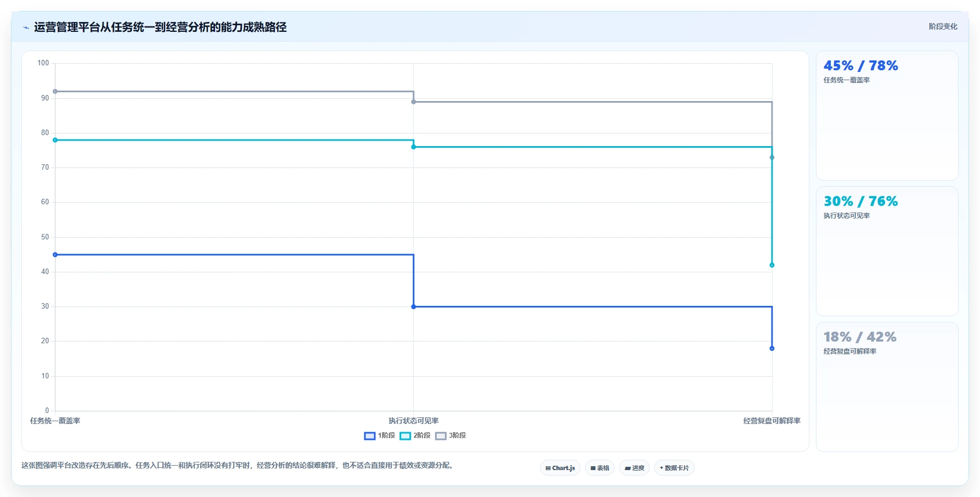The height and width of the screenshot is (497, 980).
Task: Select the 18% / 42% value card
Action: coord(887,387)
